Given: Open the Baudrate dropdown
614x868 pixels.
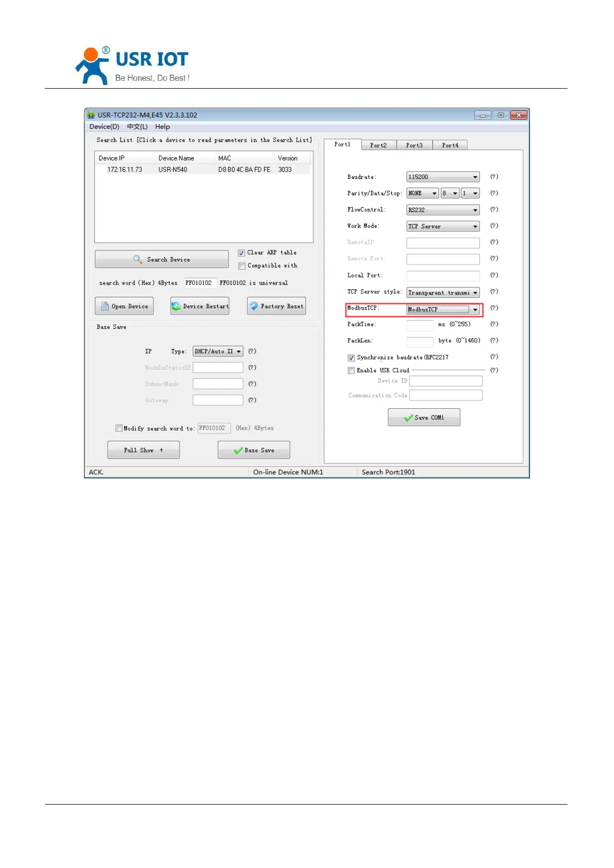Looking at the screenshot, I should pos(443,177).
